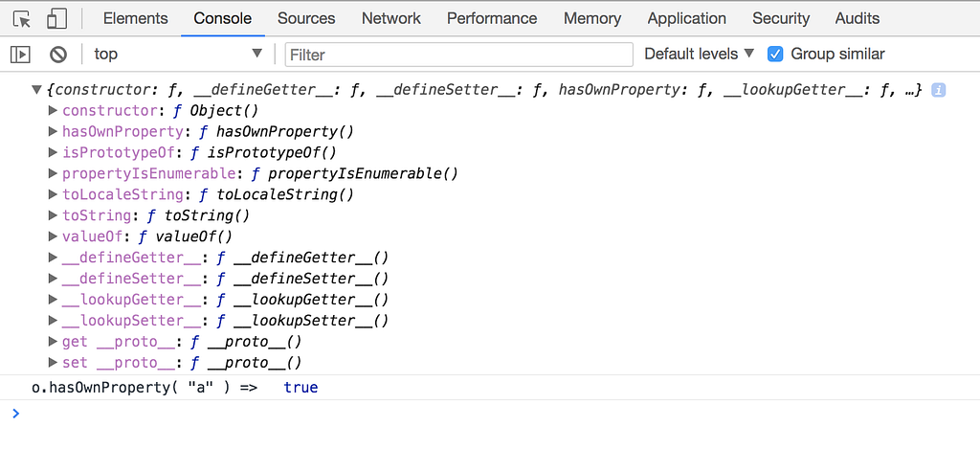Viewport: 980px width, 449px height.
Task: Expand the constructor property
Action: tap(54, 111)
